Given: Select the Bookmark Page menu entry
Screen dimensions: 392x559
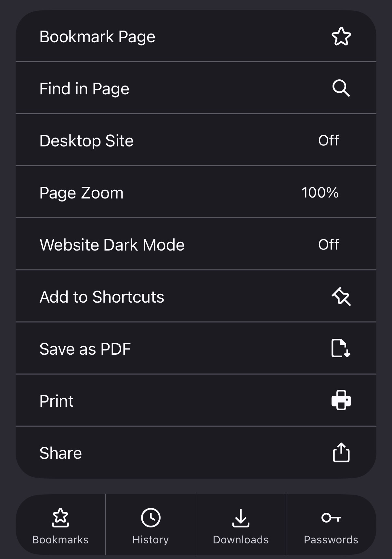Looking at the screenshot, I should (97, 37).
